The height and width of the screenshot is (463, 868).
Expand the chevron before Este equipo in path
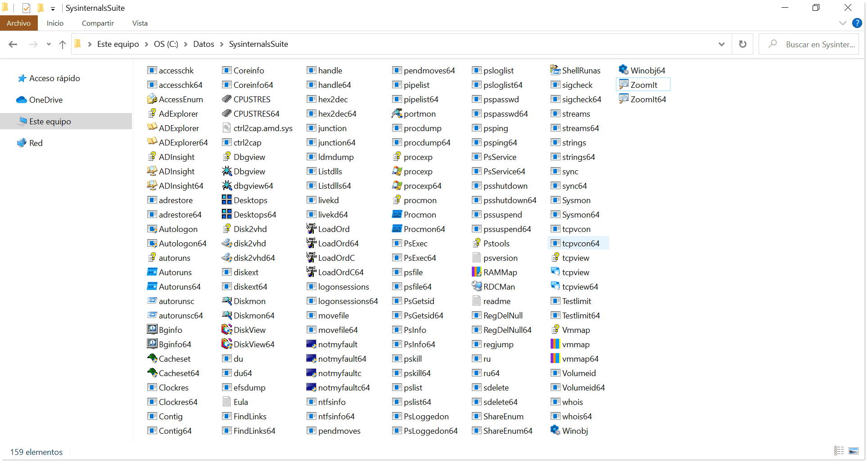tap(90, 44)
